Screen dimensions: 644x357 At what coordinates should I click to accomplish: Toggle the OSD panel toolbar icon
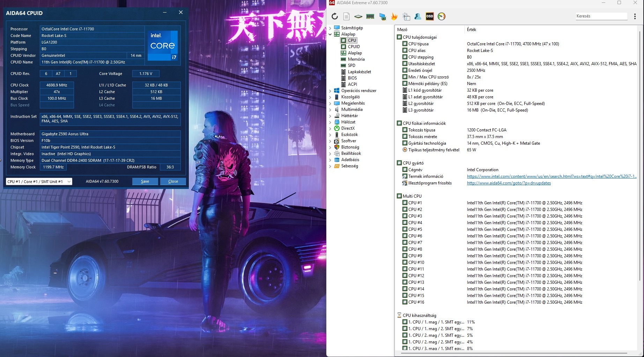[x=430, y=16]
